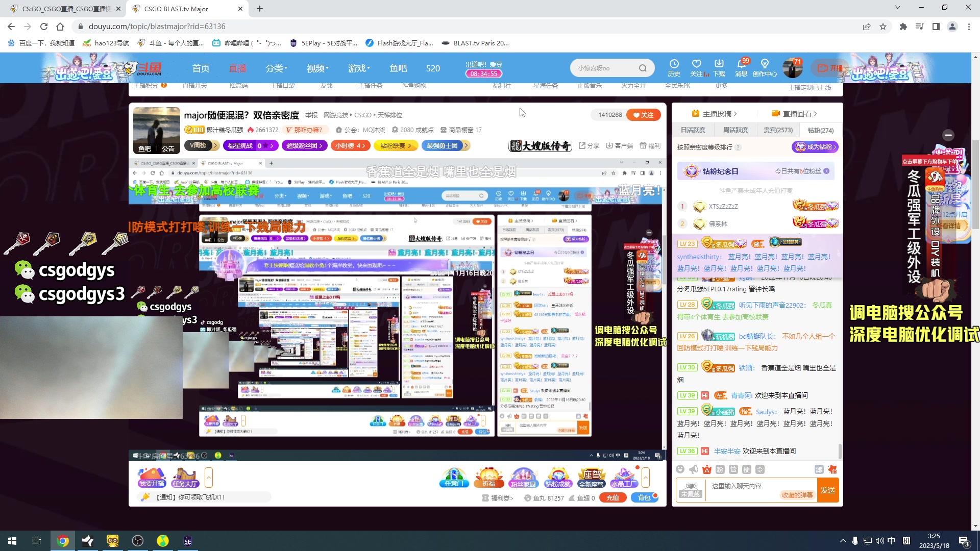Viewport: 980px width, 551px height.
Task: Open the 历史 history icon
Action: (674, 67)
